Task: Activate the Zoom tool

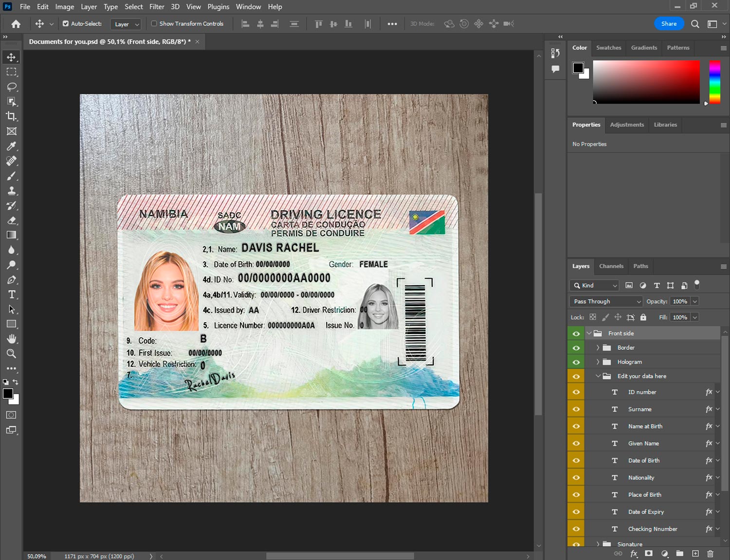Action: [12, 354]
